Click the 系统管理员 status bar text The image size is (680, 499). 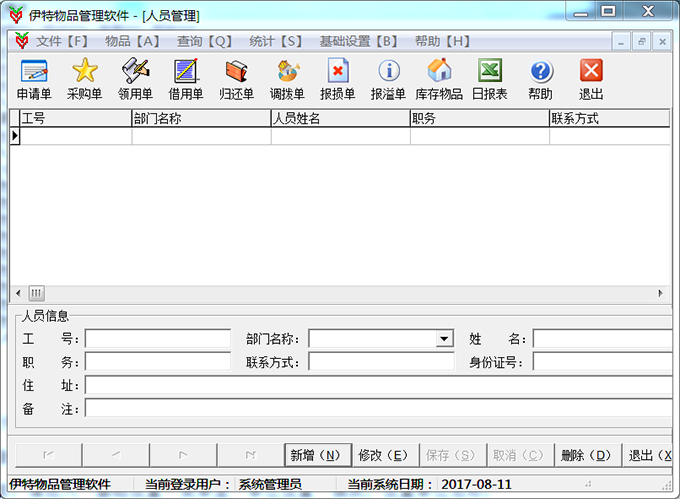[x=270, y=484]
